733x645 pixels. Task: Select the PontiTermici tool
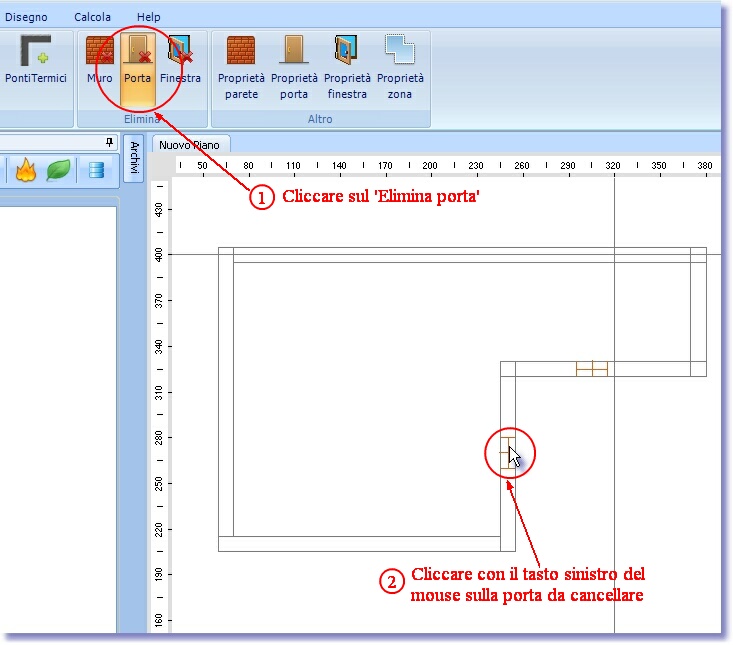pyautogui.click(x=36, y=59)
